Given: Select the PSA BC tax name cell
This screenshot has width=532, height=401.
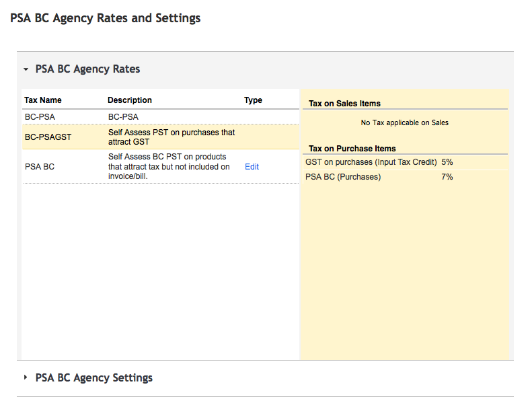Looking at the screenshot, I should pyautogui.click(x=40, y=167).
